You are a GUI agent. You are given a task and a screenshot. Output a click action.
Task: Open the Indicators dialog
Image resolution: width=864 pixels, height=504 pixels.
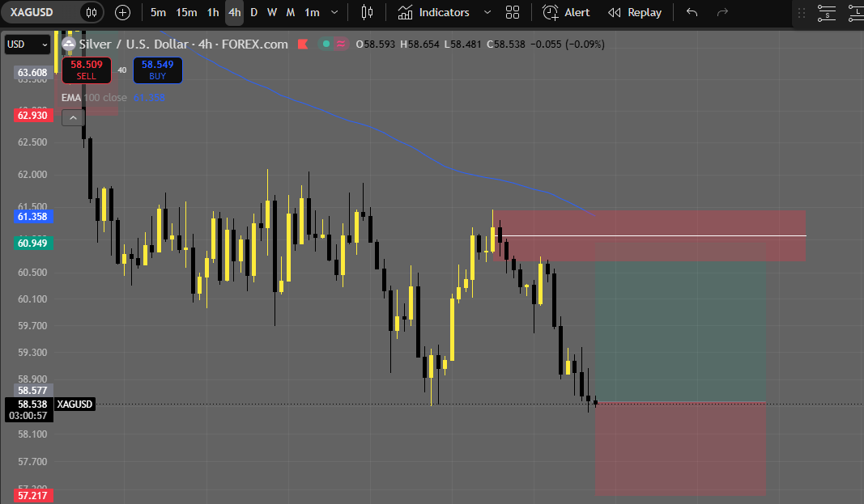[434, 12]
